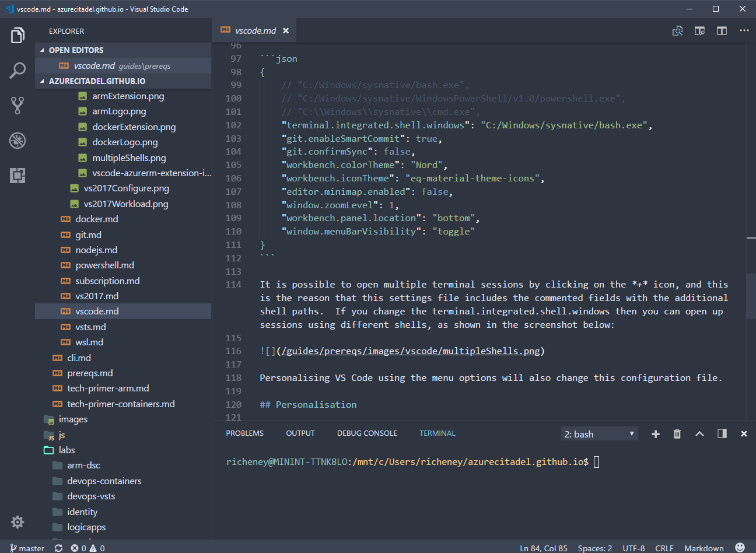
Task: Click the master branch indicator
Action: pyautogui.click(x=27, y=548)
